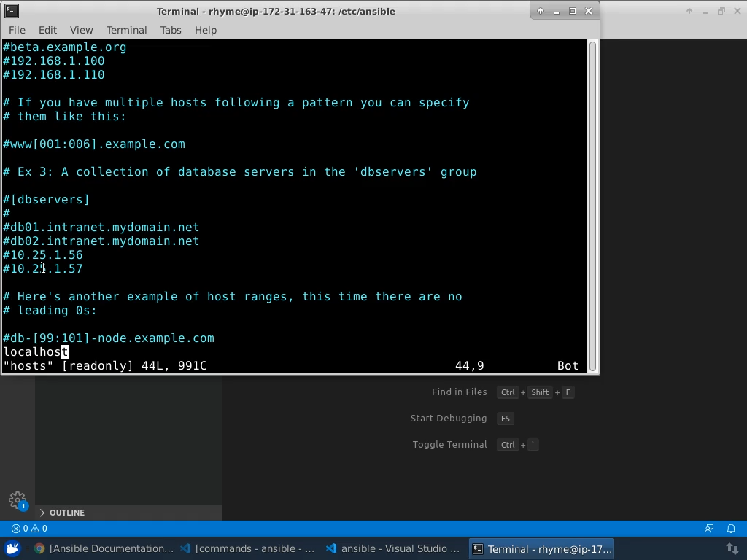Click the Find in Files hint
This screenshot has height=560, width=747.
point(460,392)
